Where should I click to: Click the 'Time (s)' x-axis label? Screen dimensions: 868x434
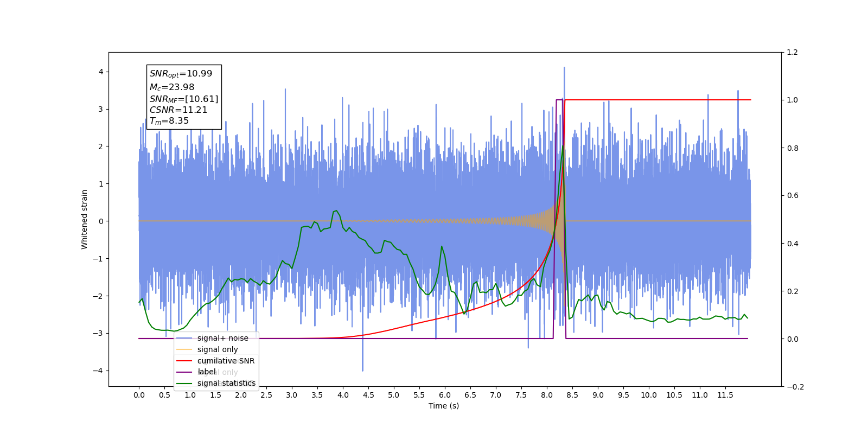pos(444,406)
